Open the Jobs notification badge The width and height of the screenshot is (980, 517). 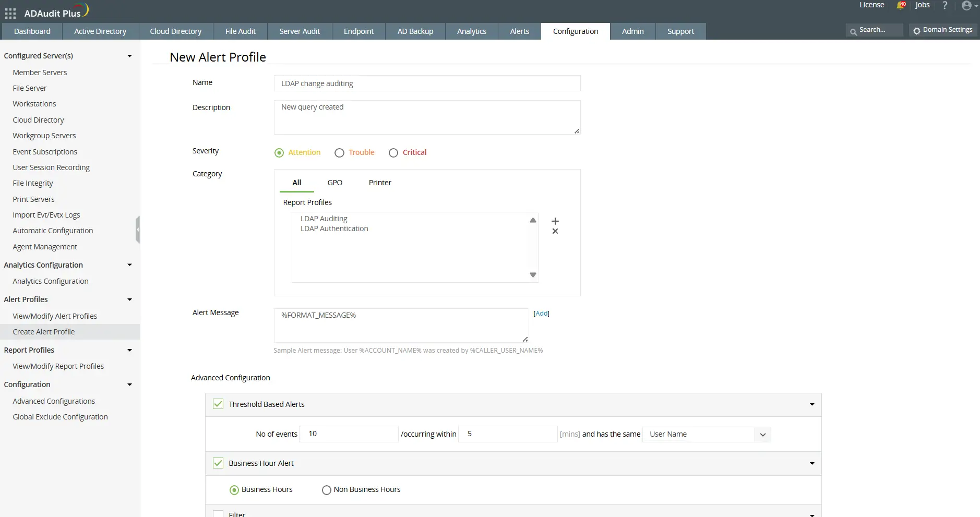[x=901, y=5]
